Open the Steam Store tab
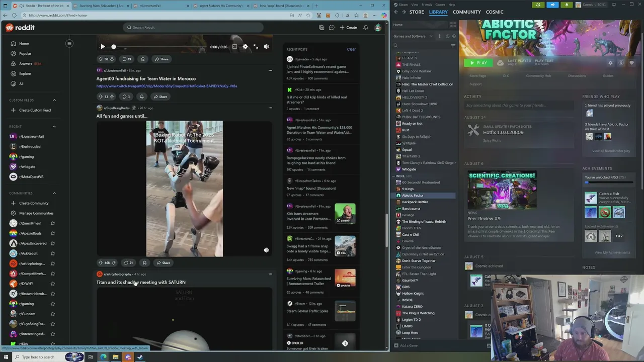644x362 pixels. tap(417, 12)
